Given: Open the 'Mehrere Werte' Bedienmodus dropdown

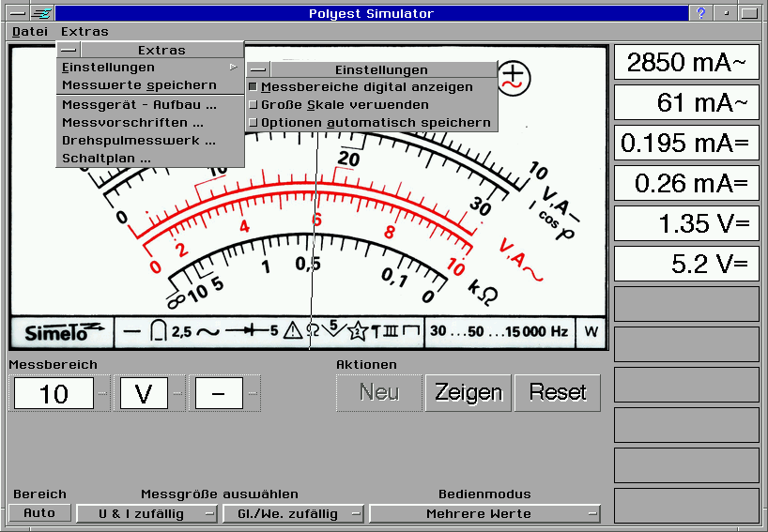Looking at the screenshot, I should [484, 513].
